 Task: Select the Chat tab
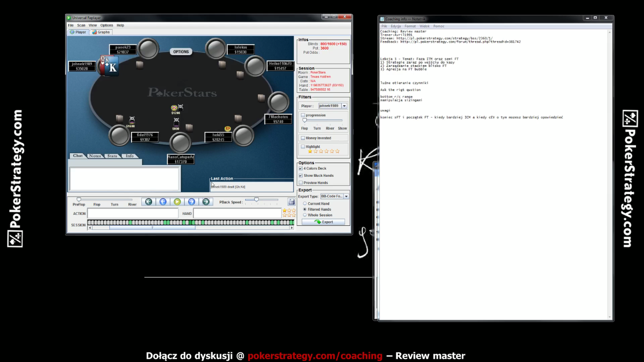pos(78,156)
